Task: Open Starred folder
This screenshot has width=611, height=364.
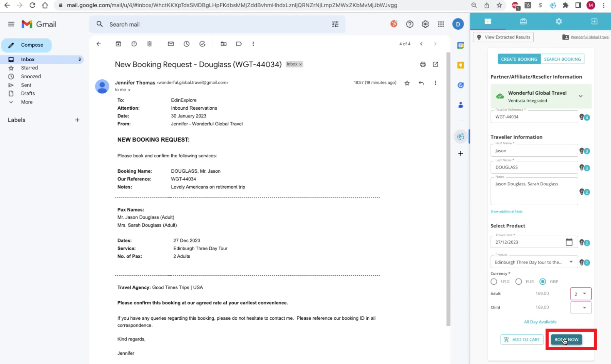Action: click(x=29, y=68)
